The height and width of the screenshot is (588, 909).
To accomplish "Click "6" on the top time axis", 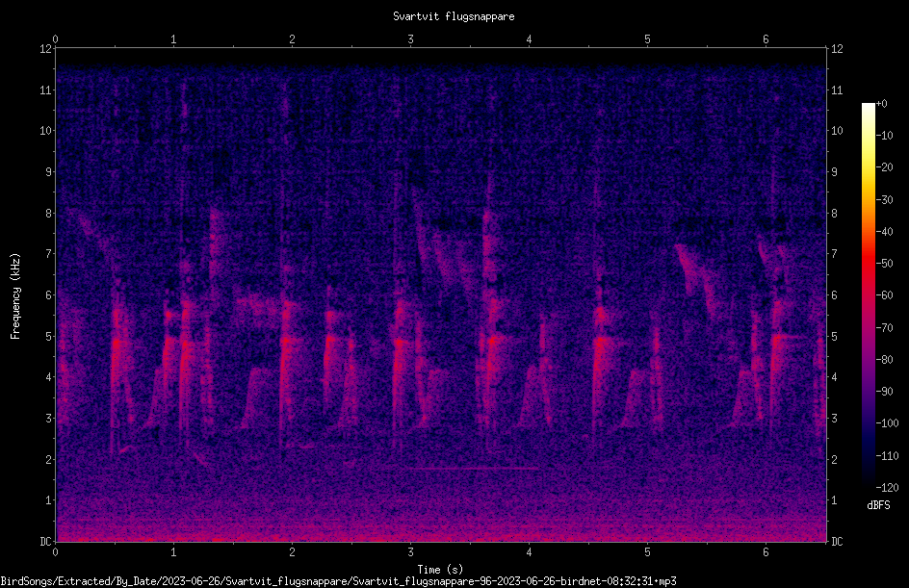I will click(x=766, y=39).
